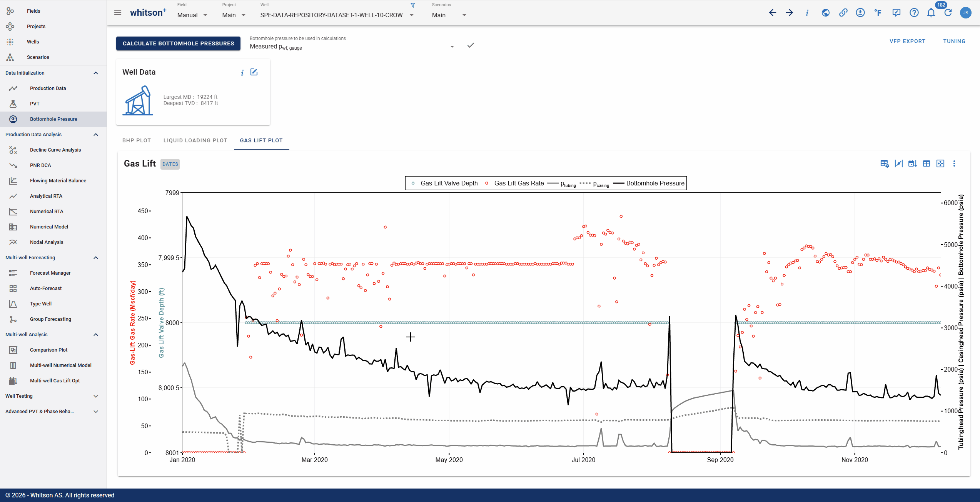Collapse the Data Initialization section
The image size is (980, 502).
96,73
